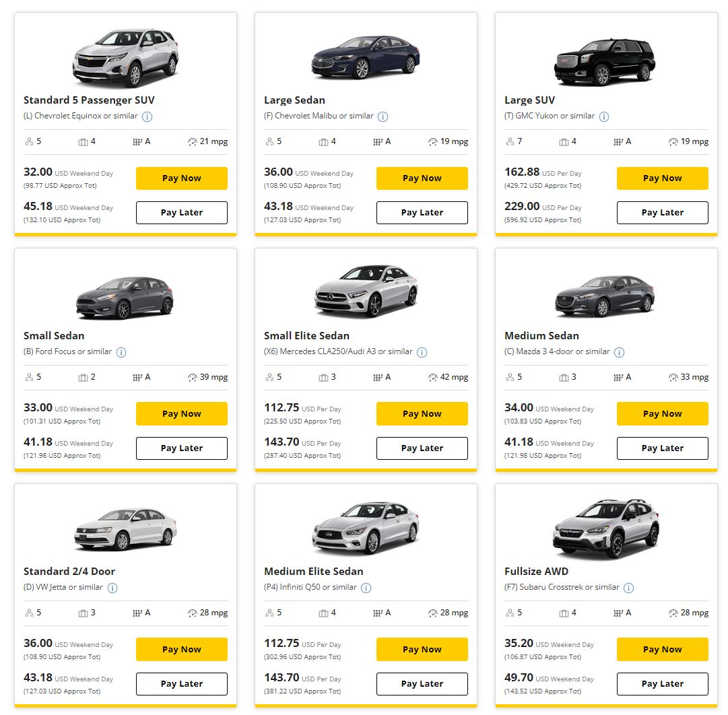Click the VW Jetta vehicle image
Screen dimensions: 728x715
coord(126,530)
